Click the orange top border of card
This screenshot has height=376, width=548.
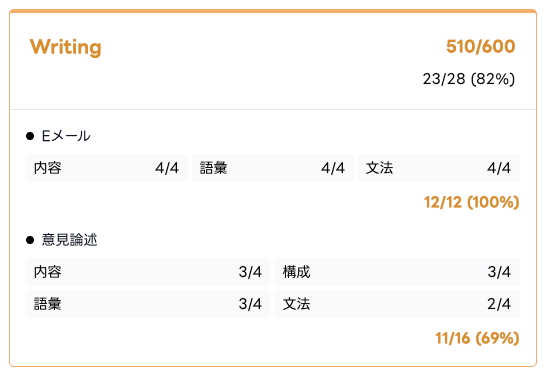[x=273, y=11]
